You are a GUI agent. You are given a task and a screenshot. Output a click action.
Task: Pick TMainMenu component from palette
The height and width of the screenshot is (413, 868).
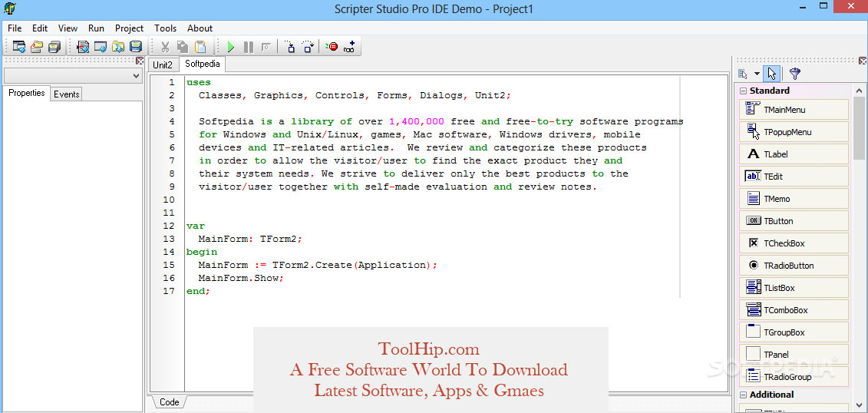click(794, 110)
